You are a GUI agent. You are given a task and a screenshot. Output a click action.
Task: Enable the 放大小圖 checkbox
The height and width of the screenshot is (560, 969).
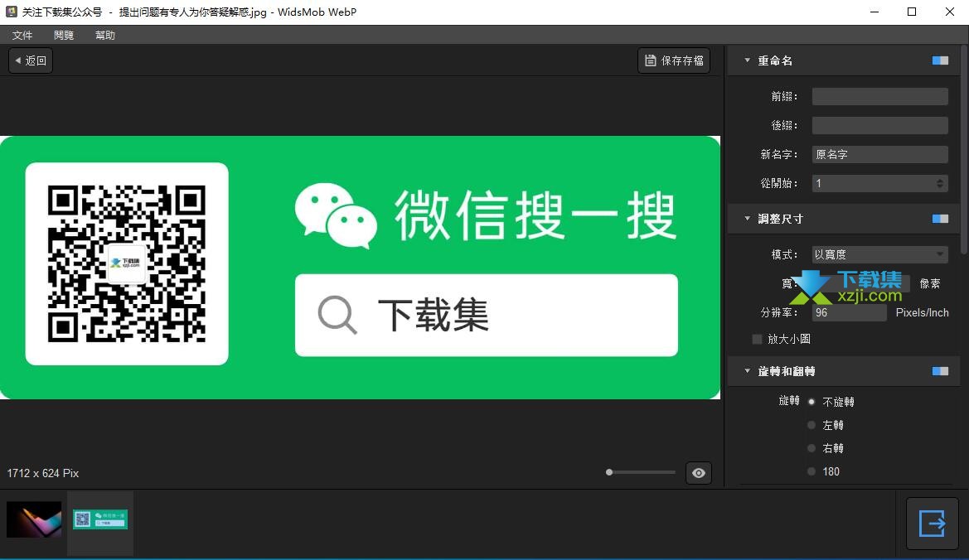tap(757, 339)
